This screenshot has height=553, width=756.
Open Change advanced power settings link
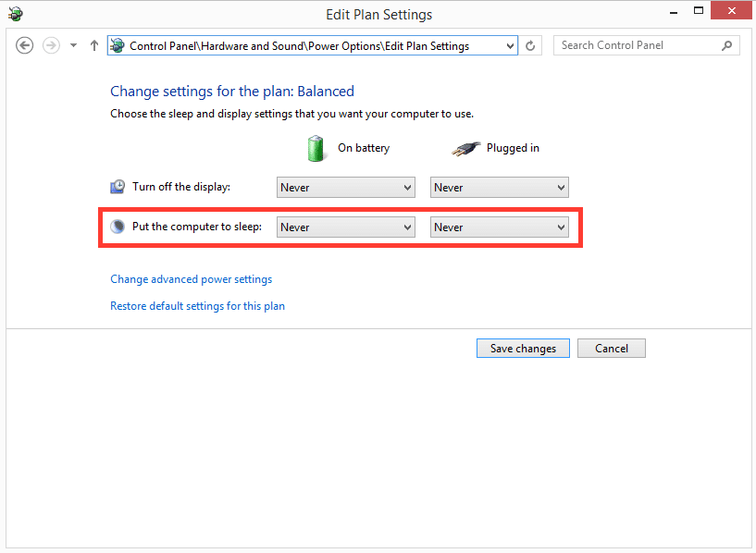click(191, 279)
